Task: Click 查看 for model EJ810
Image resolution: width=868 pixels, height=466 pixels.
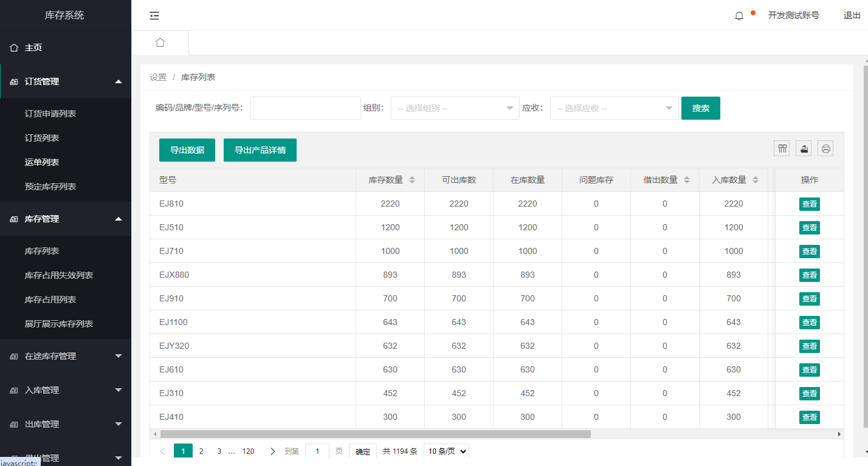Action: point(810,204)
